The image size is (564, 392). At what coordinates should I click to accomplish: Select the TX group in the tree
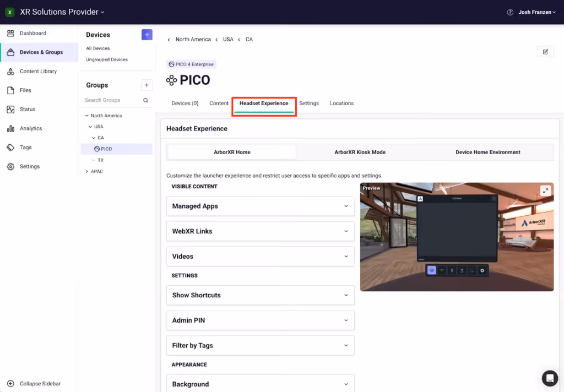[100, 160]
